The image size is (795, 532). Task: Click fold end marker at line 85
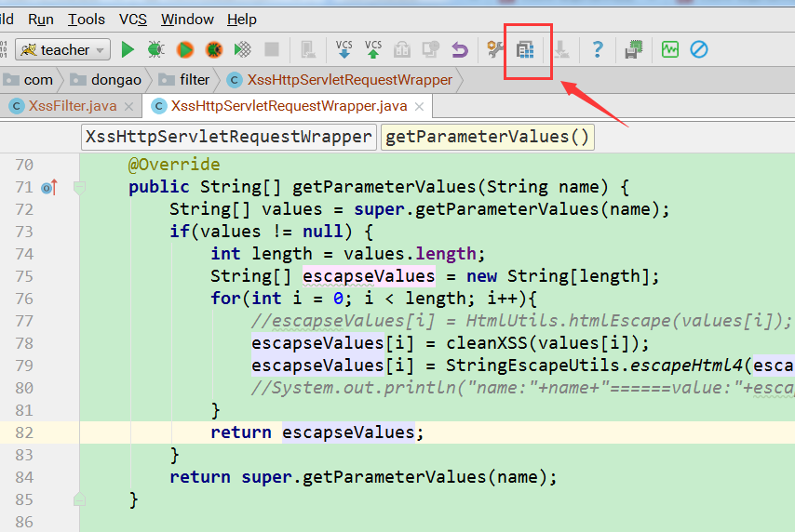[79, 499]
